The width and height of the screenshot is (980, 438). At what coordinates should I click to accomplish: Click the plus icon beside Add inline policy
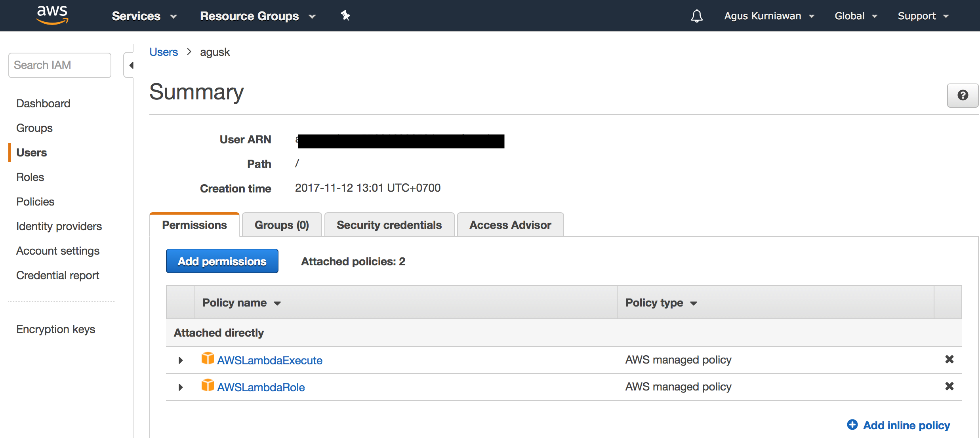[852, 425]
